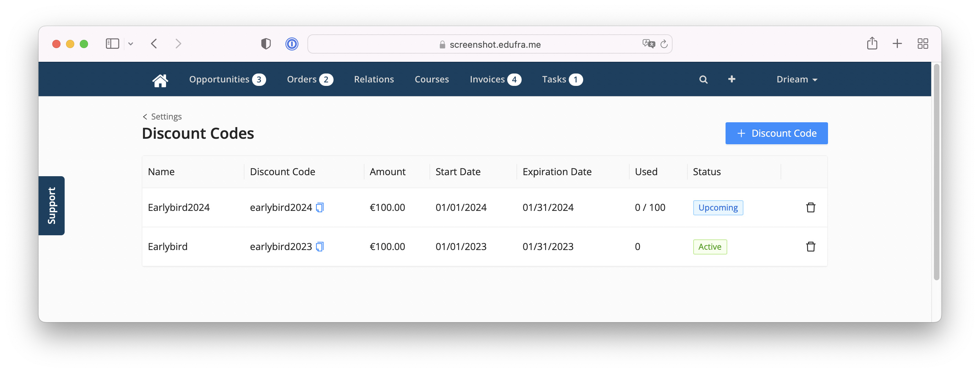Go back in browser history
This screenshot has height=373, width=980.
pos(154,44)
